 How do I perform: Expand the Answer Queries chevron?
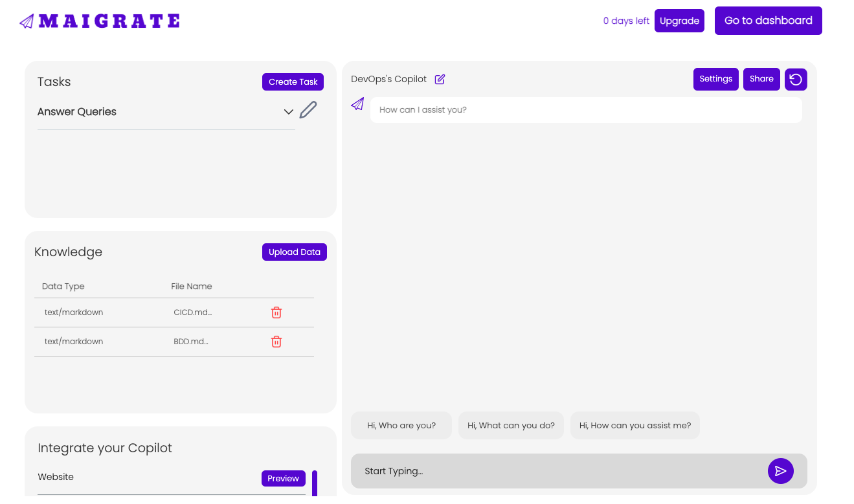click(x=289, y=112)
